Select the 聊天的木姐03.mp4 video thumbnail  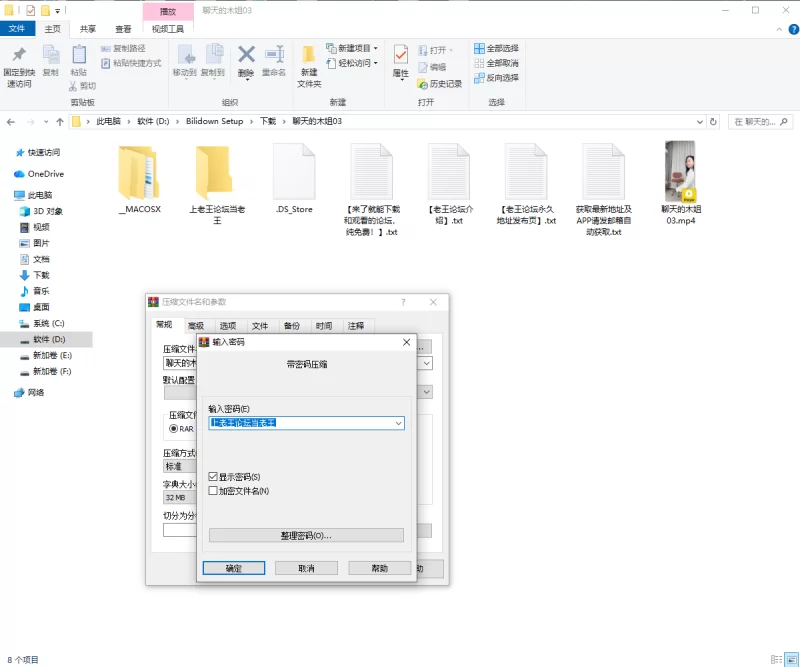coord(680,172)
